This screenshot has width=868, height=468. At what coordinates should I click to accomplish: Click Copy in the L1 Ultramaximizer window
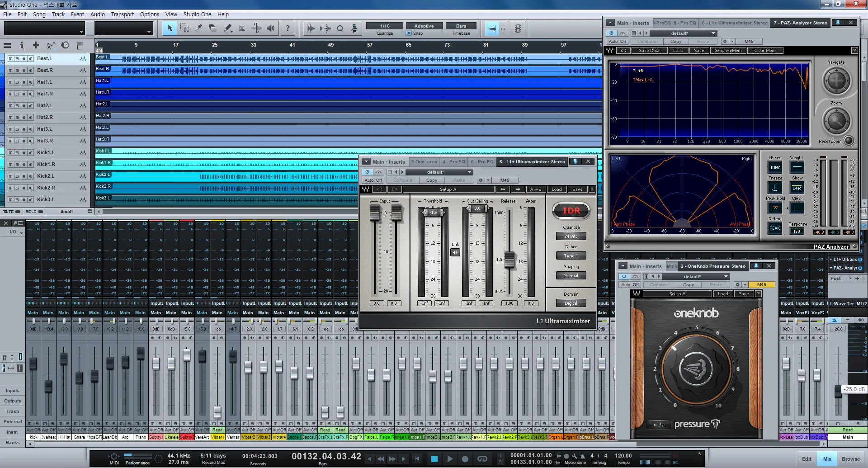click(432, 180)
